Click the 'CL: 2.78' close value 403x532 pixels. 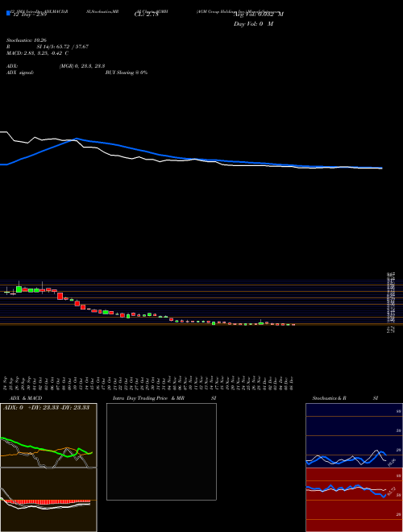146,15
